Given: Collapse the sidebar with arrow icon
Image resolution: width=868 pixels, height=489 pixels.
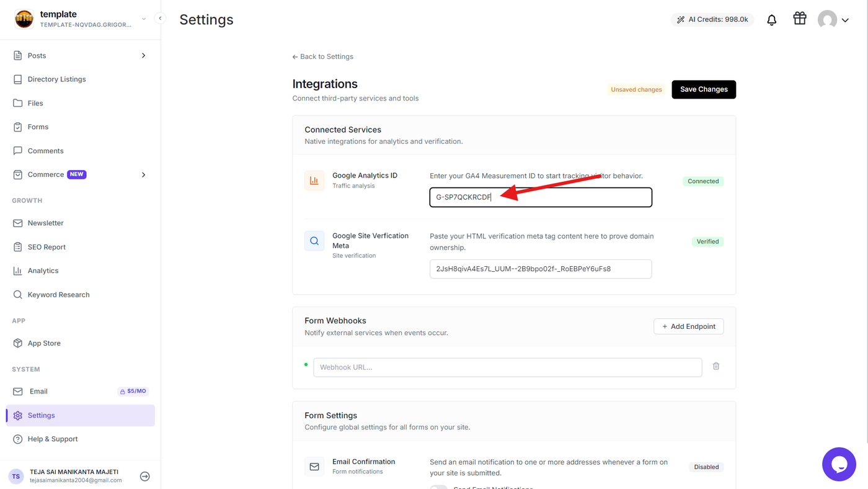Looking at the screenshot, I should point(160,19).
